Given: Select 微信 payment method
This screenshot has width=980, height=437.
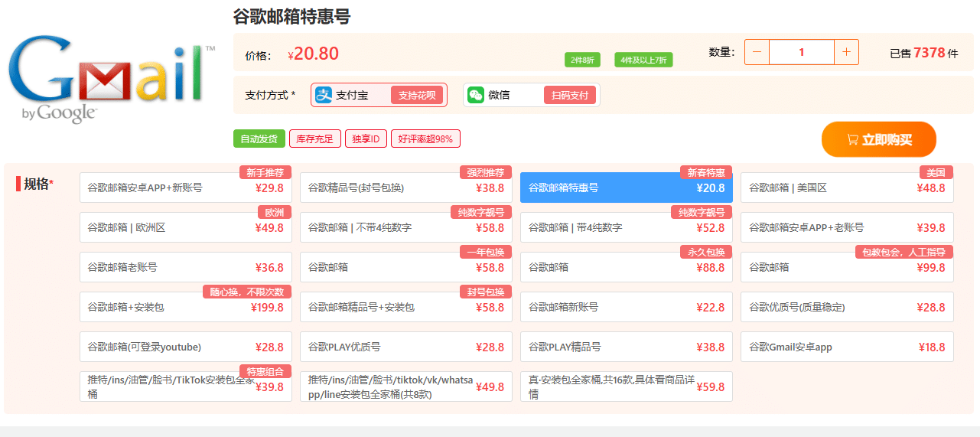Looking at the screenshot, I should (531, 95).
